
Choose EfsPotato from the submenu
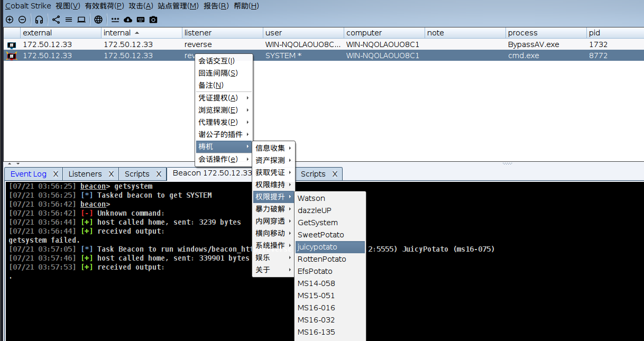click(330, 271)
